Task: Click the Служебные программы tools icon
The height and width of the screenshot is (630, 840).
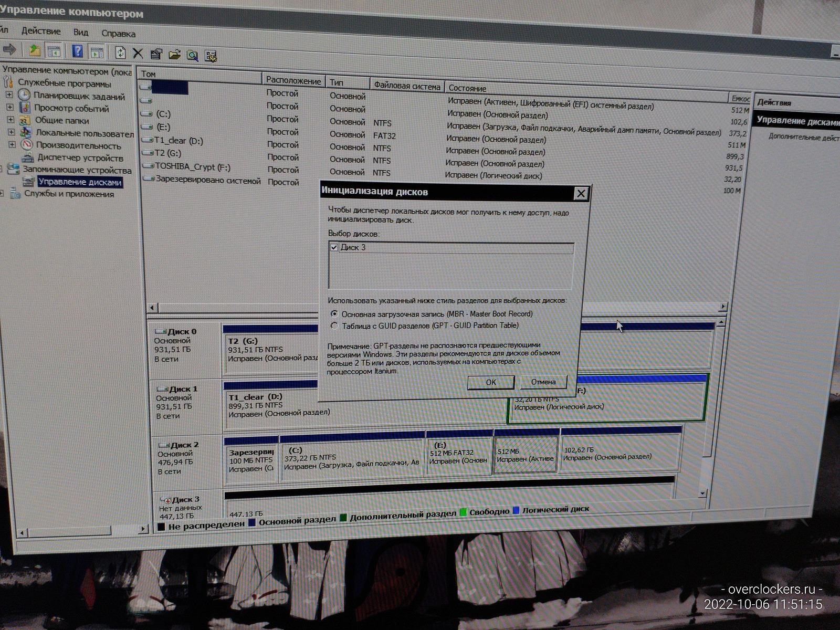Action: (x=8, y=82)
